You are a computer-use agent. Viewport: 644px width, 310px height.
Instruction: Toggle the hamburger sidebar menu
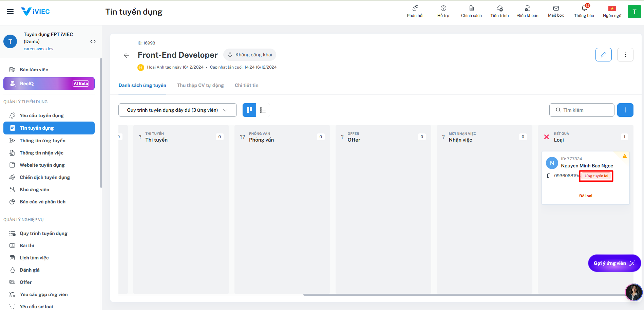tap(10, 12)
